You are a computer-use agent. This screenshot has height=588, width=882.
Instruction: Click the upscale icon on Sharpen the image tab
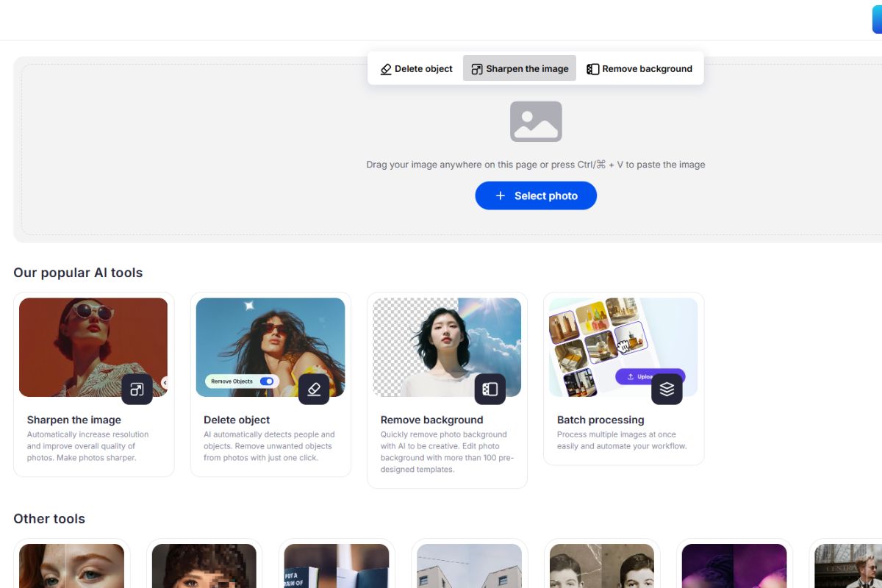click(x=477, y=69)
